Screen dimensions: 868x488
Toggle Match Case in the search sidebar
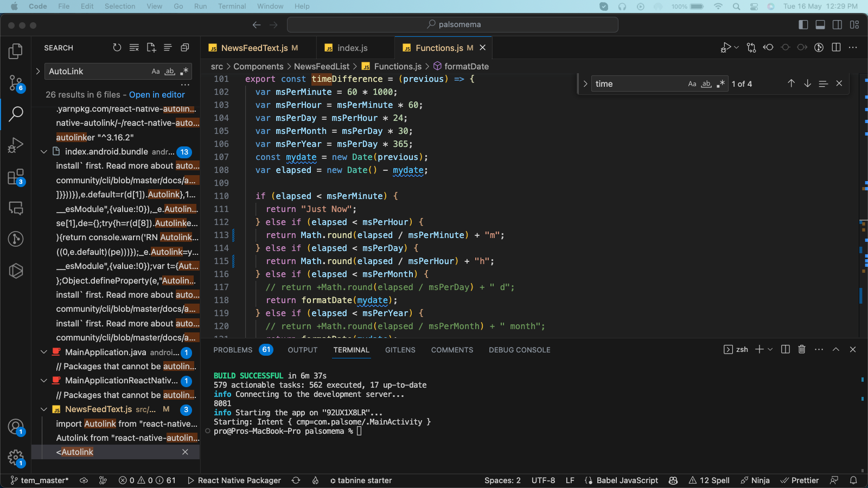(x=156, y=72)
